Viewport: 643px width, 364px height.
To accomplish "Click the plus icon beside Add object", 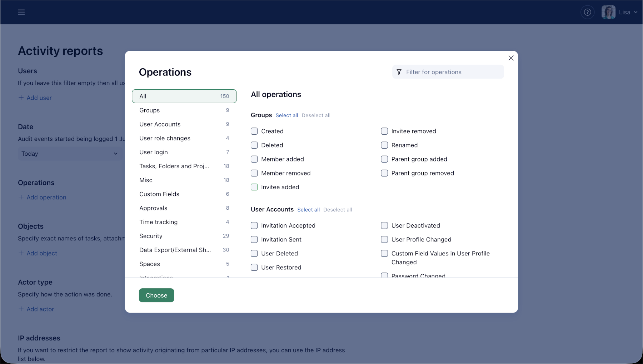I will (x=21, y=253).
